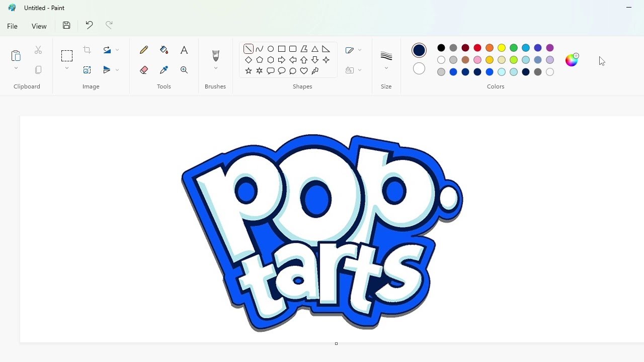644x362 pixels.
Task: Click the Paste clipboard icon
Action: (x=16, y=55)
